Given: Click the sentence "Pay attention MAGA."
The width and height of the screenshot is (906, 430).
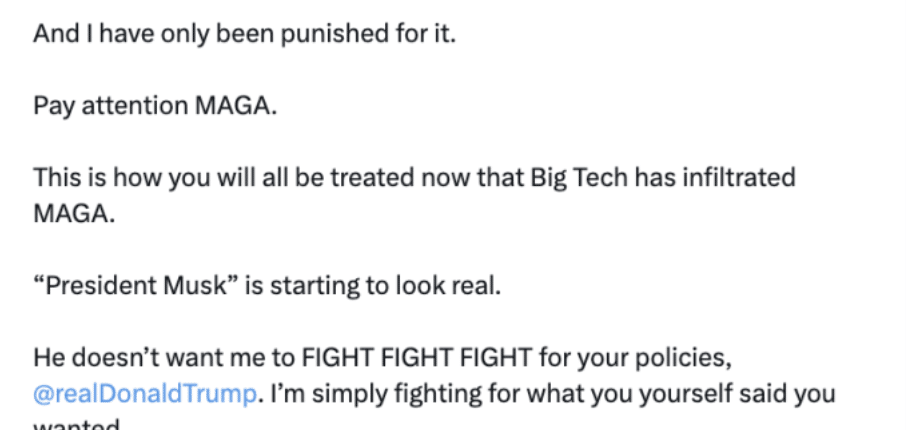Looking at the screenshot, I should point(154,106).
